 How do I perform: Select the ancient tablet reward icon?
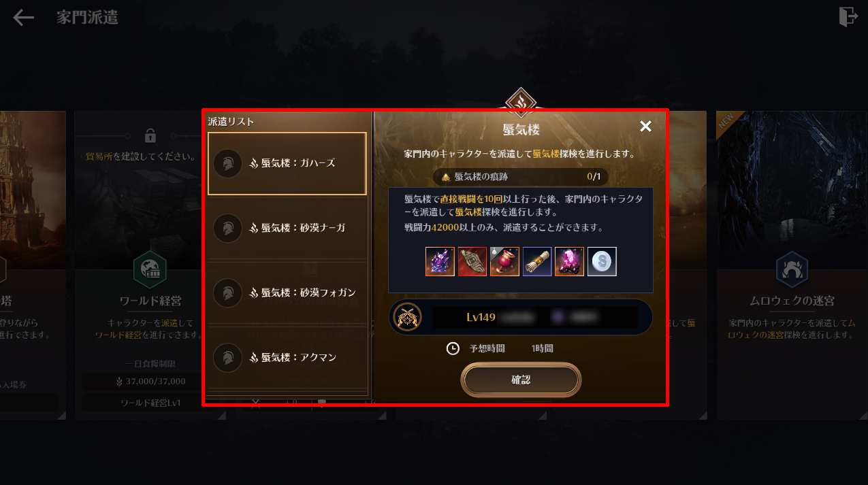click(x=472, y=261)
